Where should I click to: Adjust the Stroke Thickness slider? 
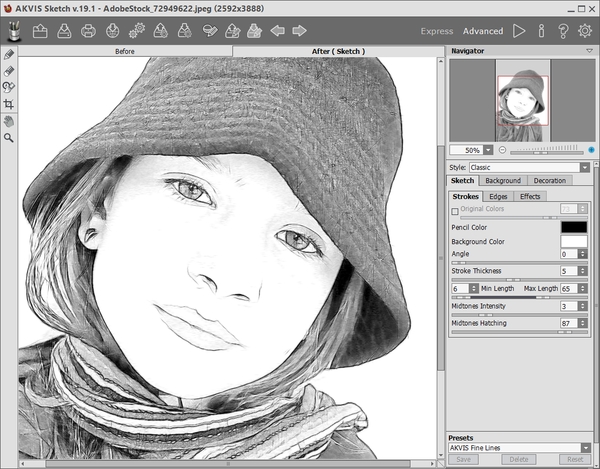click(520, 280)
